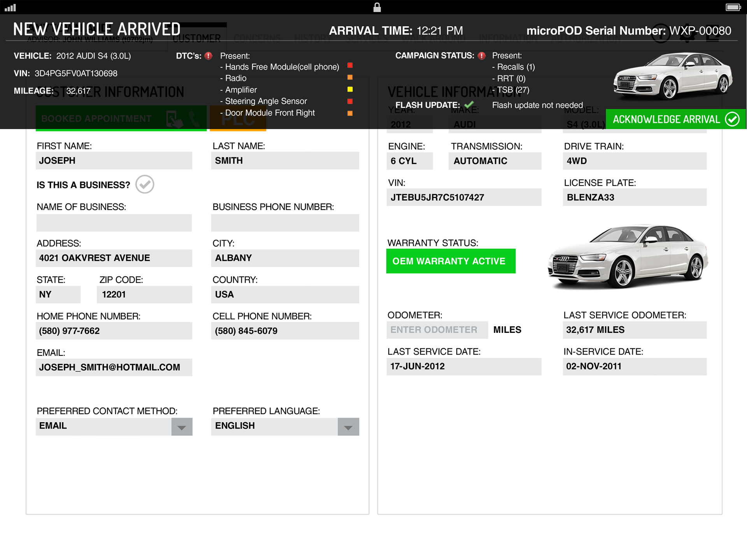The image size is (747, 560).
Task: Click the vehicle photo in Vehicle Information panel
Action: [628, 257]
